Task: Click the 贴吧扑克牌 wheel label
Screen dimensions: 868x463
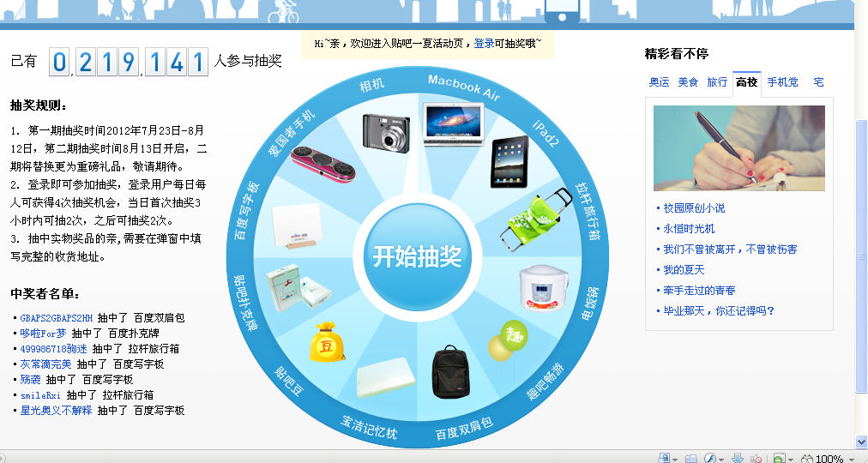Action: coord(244,304)
